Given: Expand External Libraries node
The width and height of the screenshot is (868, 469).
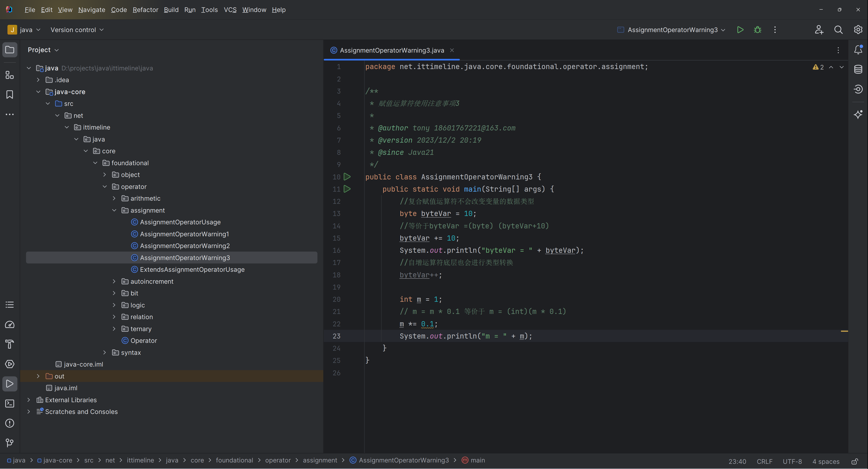Looking at the screenshot, I should coord(29,400).
